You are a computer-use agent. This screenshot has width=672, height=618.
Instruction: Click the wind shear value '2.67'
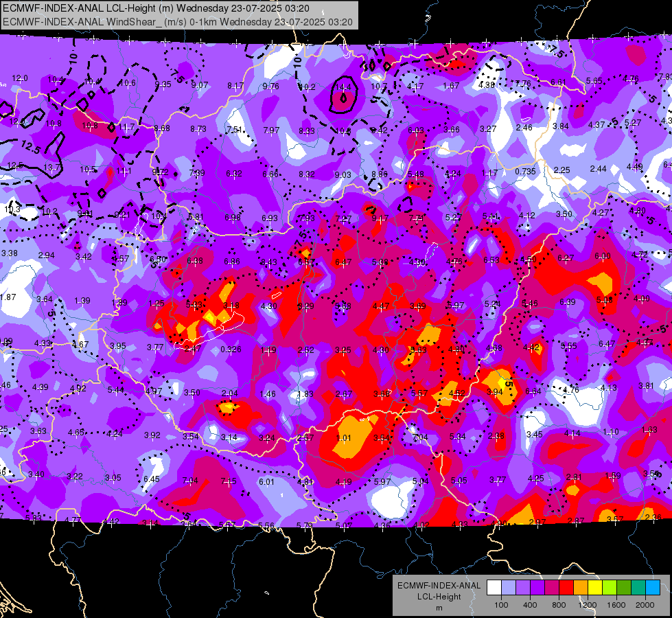pyautogui.click(x=344, y=393)
